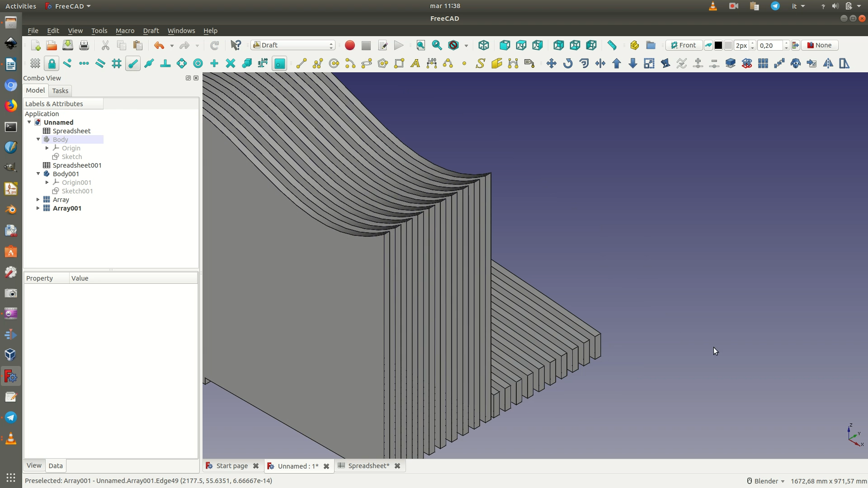This screenshot has width=868, height=488.
Task: Switch to isometric view cube icon
Action: click(x=484, y=45)
